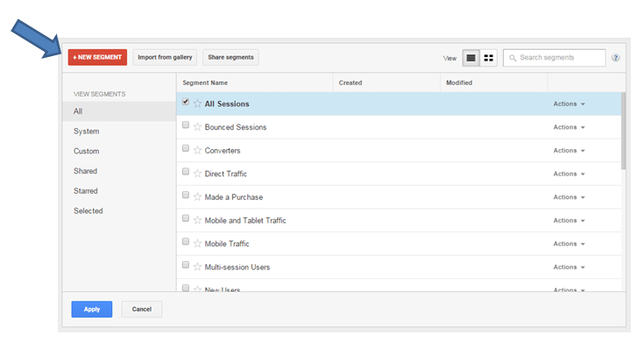Sort by Segment Name column header
Screen dimensions: 644x342
click(205, 82)
